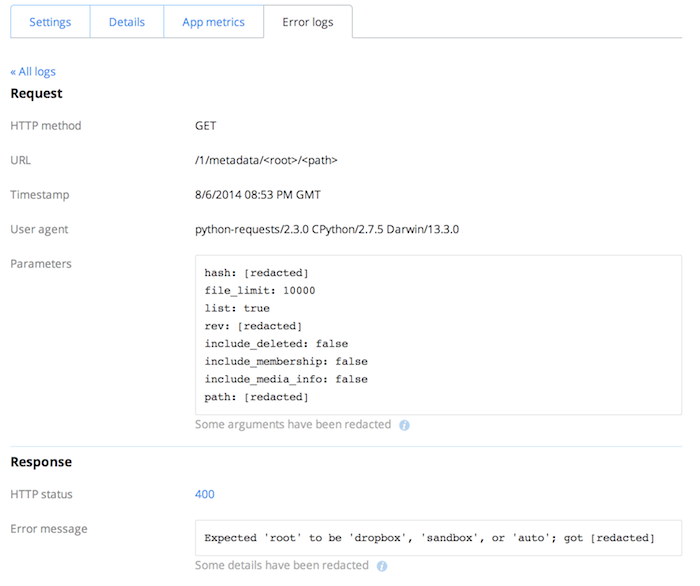The image size is (700, 586).
Task: Click the GET HTTP method value
Action: 206,126
